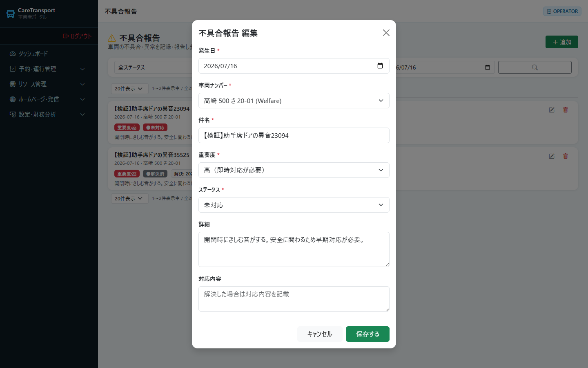Click the ホームページ・発信 globe icon

[x=13, y=99]
